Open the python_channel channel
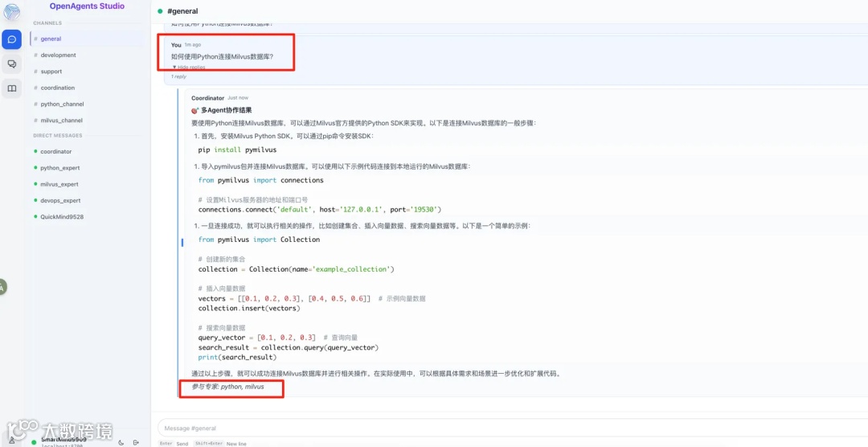The image size is (868, 447). point(87,105)
